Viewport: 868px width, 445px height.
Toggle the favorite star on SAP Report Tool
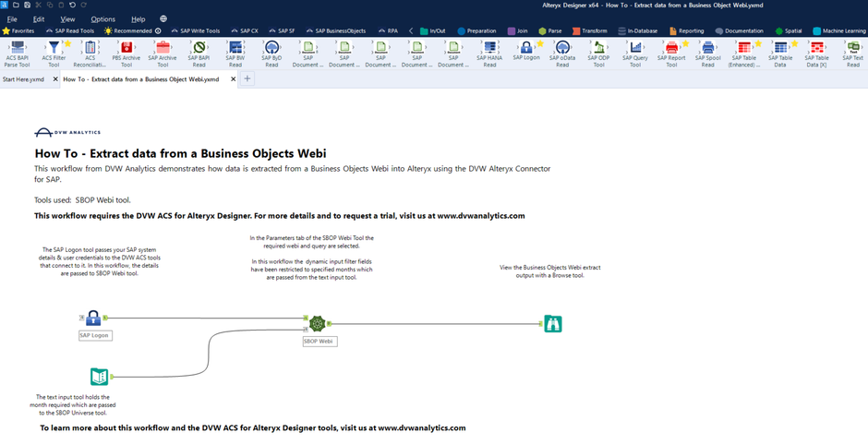tap(685, 43)
